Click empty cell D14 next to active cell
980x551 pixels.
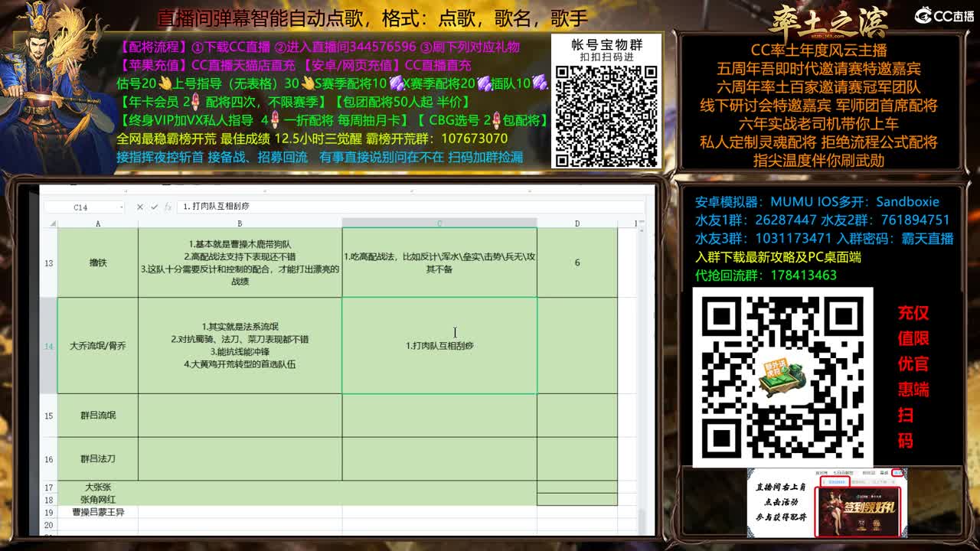click(577, 346)
